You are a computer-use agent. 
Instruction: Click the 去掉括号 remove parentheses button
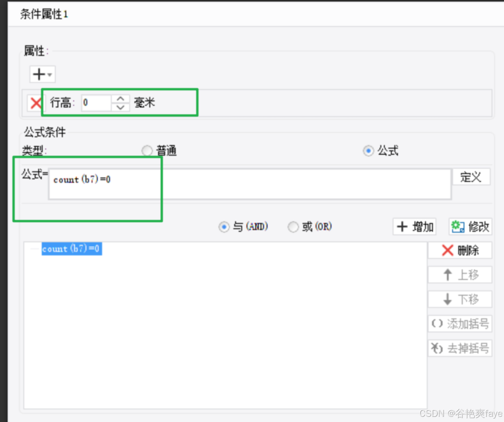click(x=460, y=348)
